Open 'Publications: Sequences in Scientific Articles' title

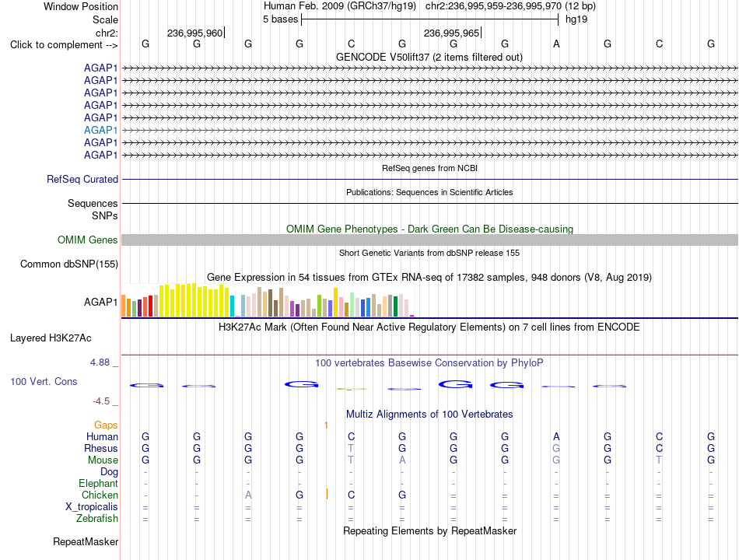429,192
